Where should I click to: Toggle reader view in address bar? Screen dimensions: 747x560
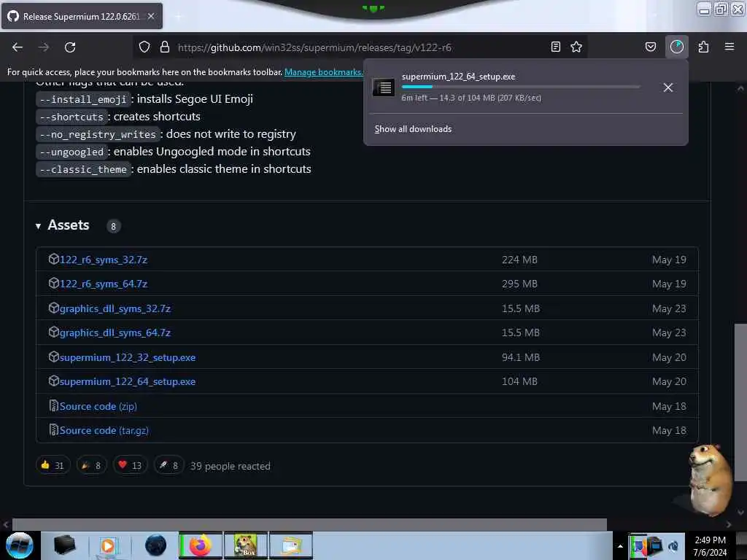coord(555,47)
